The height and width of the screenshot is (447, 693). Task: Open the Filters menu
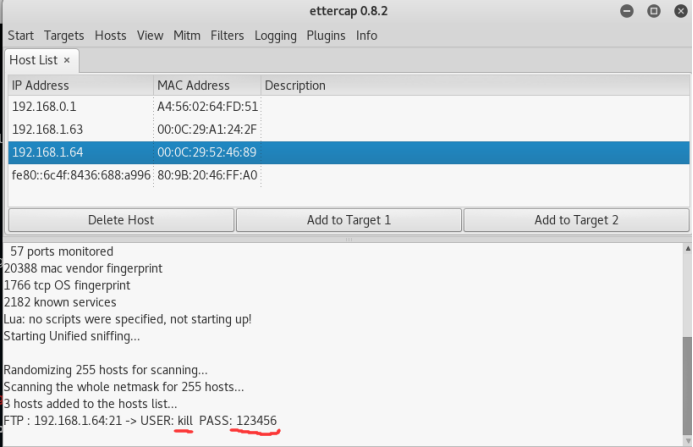[227, 35]
